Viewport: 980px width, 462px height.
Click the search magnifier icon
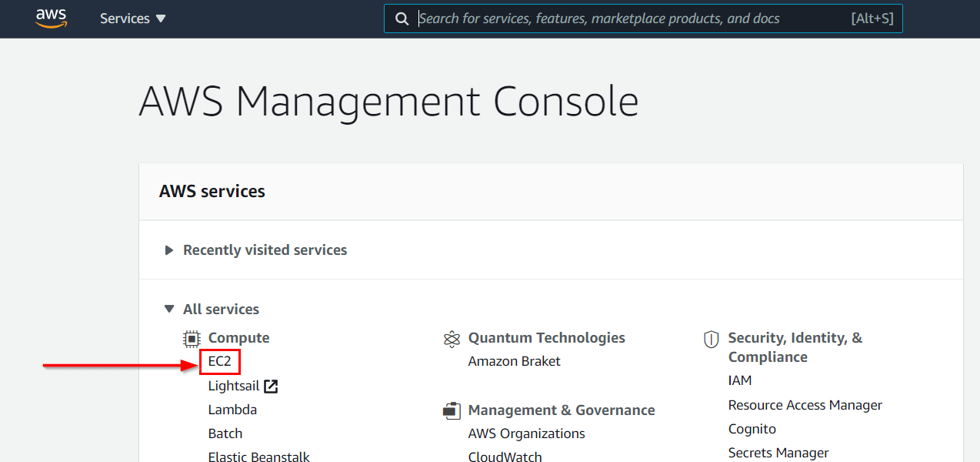(402, 18)
